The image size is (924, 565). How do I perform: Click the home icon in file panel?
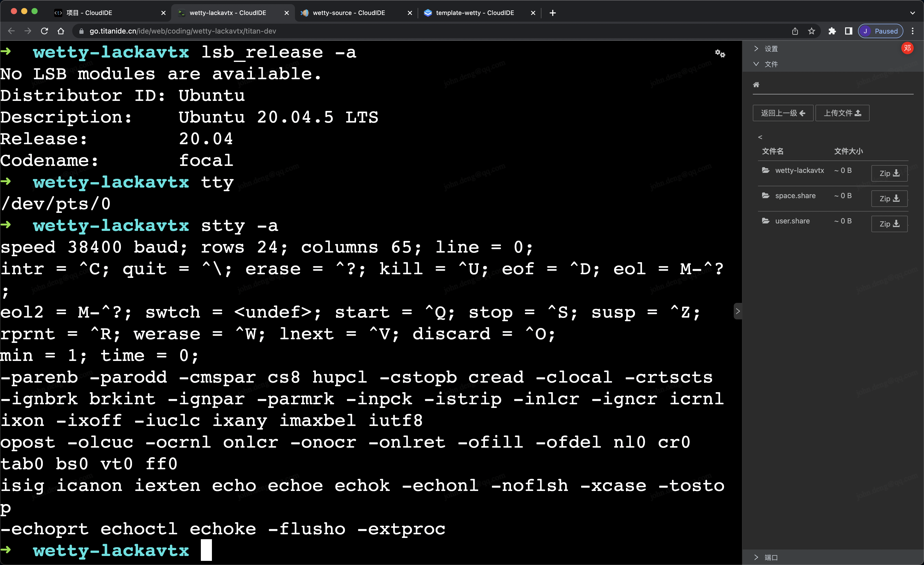tap(756, 85)
